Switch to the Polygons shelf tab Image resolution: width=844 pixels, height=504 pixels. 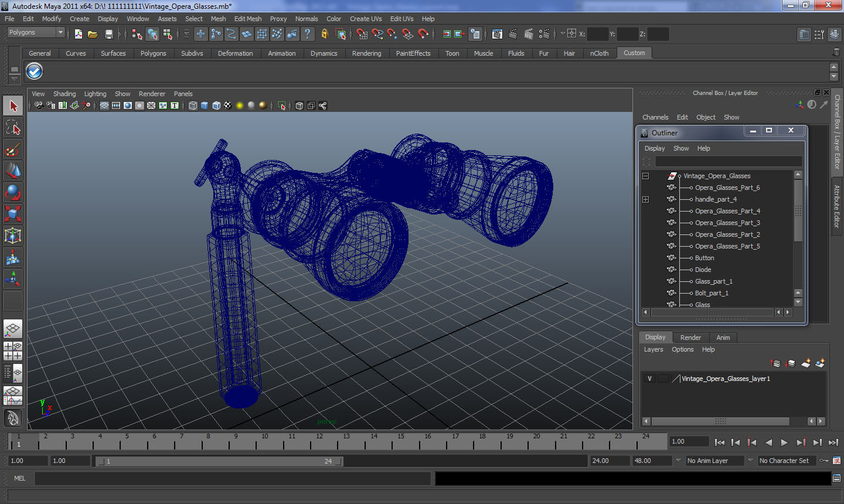click(153, 53)
